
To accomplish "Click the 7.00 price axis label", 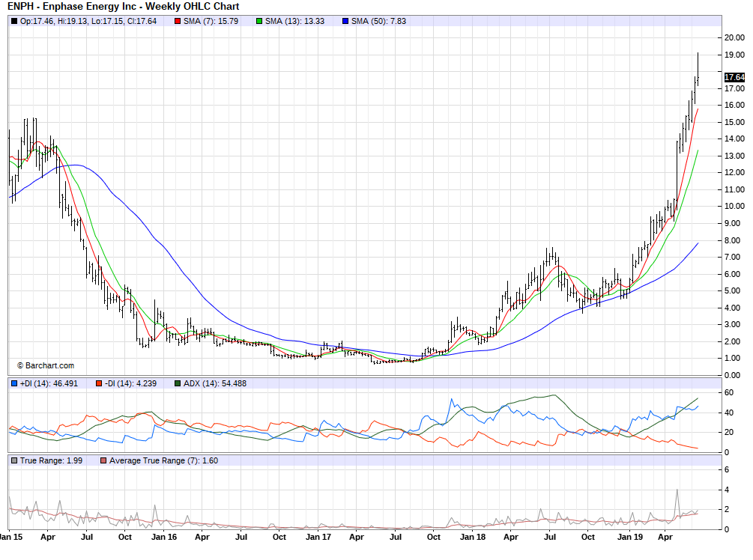I will 732,258.
